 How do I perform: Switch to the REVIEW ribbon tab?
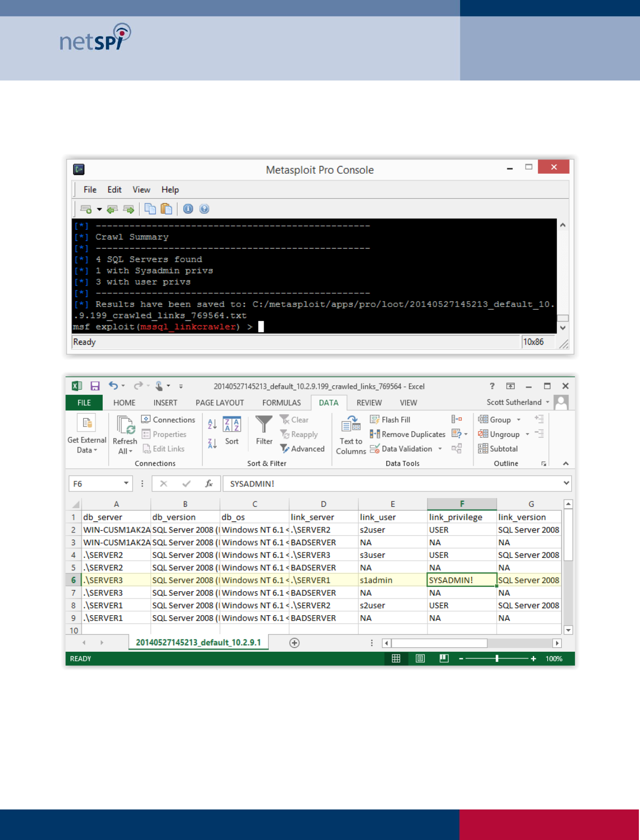tap(369, 403)
